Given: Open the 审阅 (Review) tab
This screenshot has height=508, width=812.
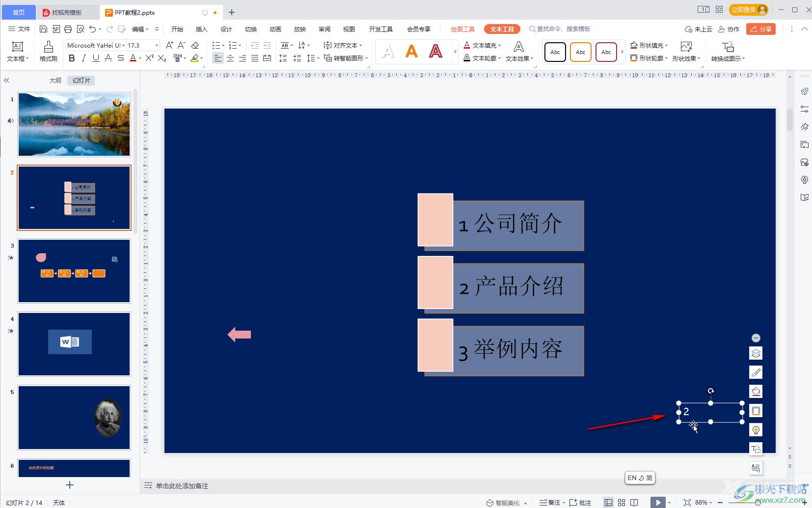Looking at the screenshot, I should [x=325, y=29].
